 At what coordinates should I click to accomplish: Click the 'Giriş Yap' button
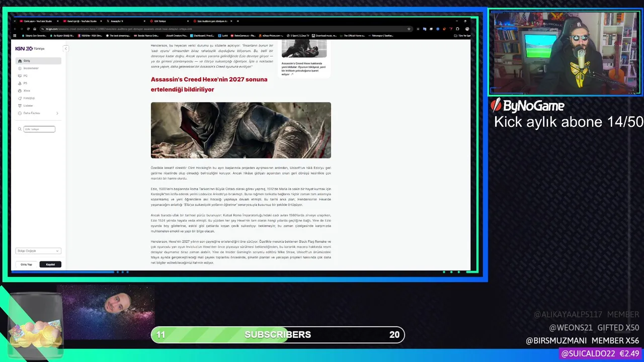click(26, 264)
